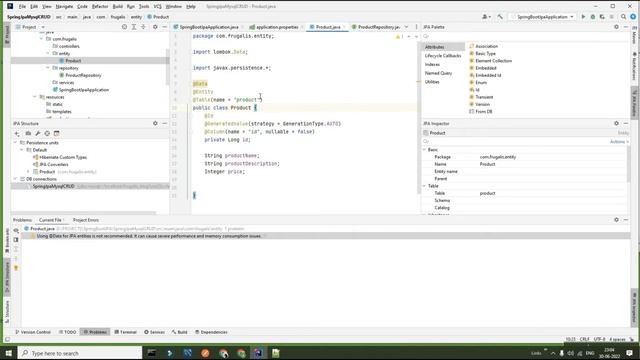Click the plus add icon in JPA Structure
Screen dimensions: 640x360
tap(17, 133)
